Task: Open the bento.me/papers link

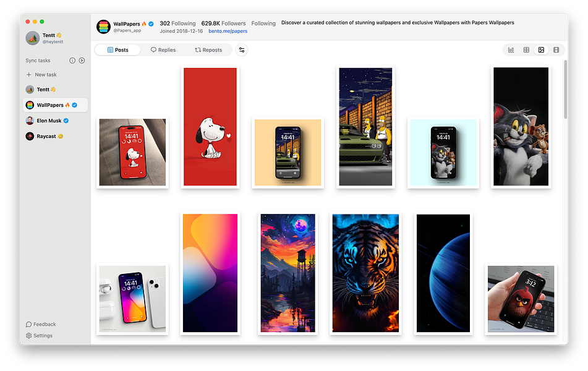Action: click(228, 31)
